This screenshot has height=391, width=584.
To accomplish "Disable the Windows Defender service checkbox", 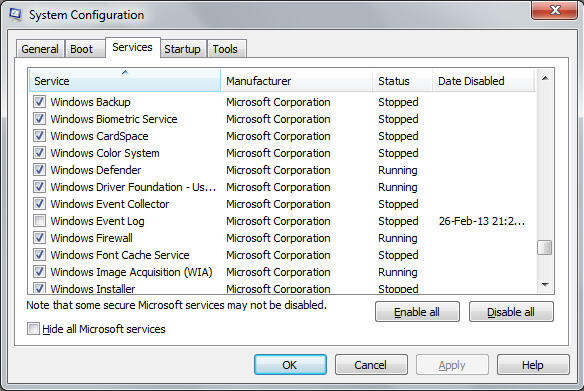I will tap(39, 170).
